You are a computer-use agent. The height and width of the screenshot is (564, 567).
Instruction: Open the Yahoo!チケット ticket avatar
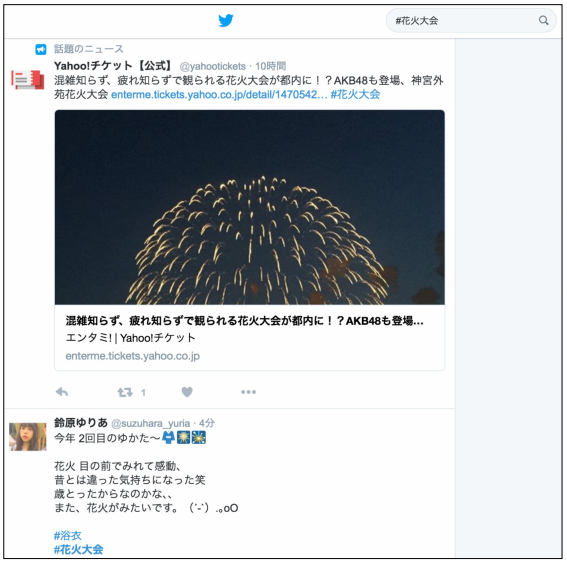27,80
